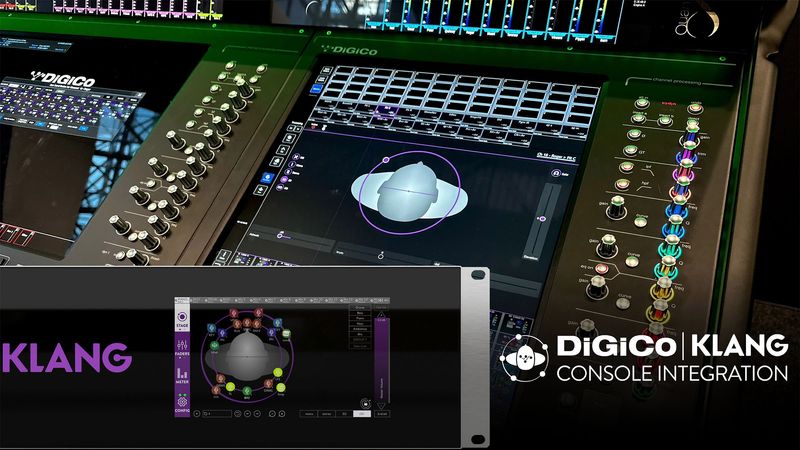
Task: Open the STAGE view in KLANG sidebar
Action: point(182,318)
